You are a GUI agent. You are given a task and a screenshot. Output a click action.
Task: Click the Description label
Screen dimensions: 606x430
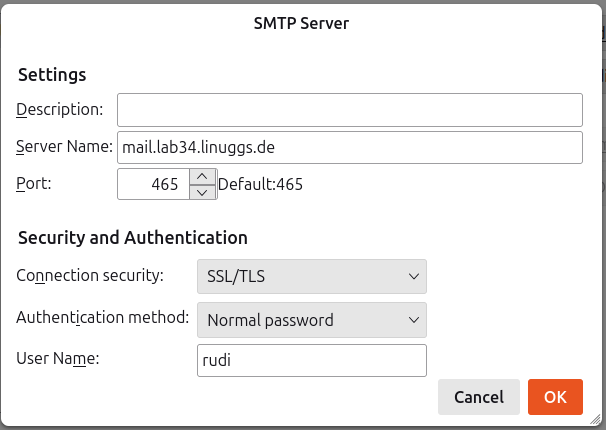60,109
